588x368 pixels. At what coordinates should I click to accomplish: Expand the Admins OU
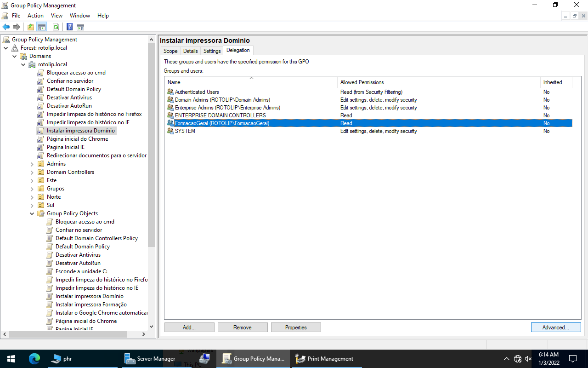point(32,164)
